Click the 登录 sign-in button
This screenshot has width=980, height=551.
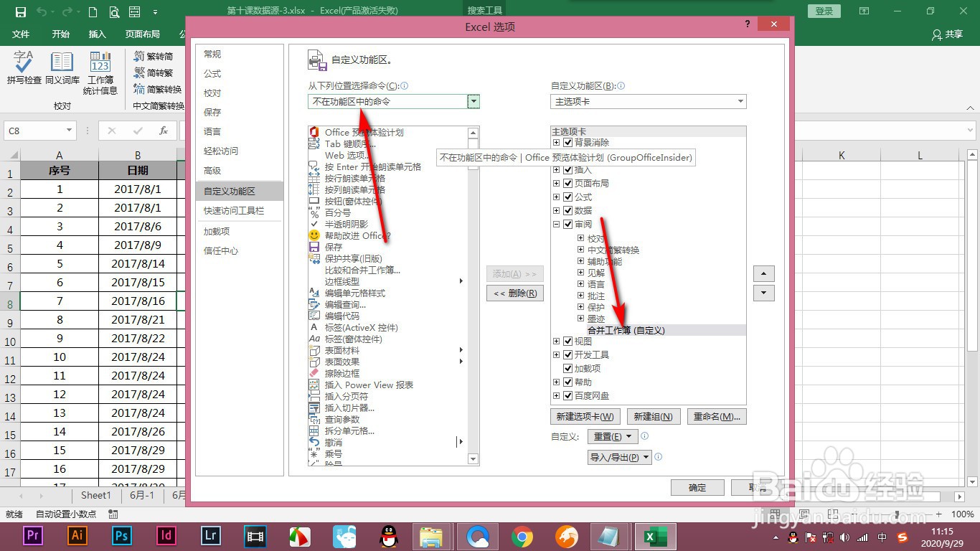(824, 11)
